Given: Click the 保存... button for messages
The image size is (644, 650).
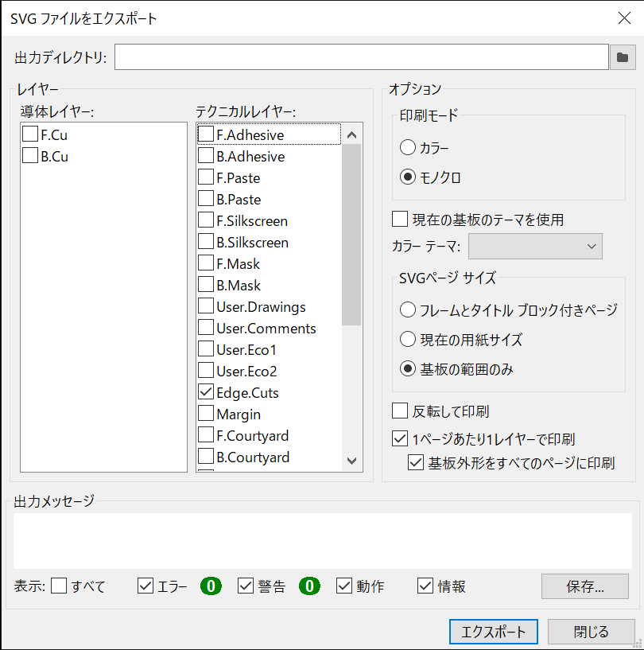Looking at the screenshot, I should click(x=584, y=587).
